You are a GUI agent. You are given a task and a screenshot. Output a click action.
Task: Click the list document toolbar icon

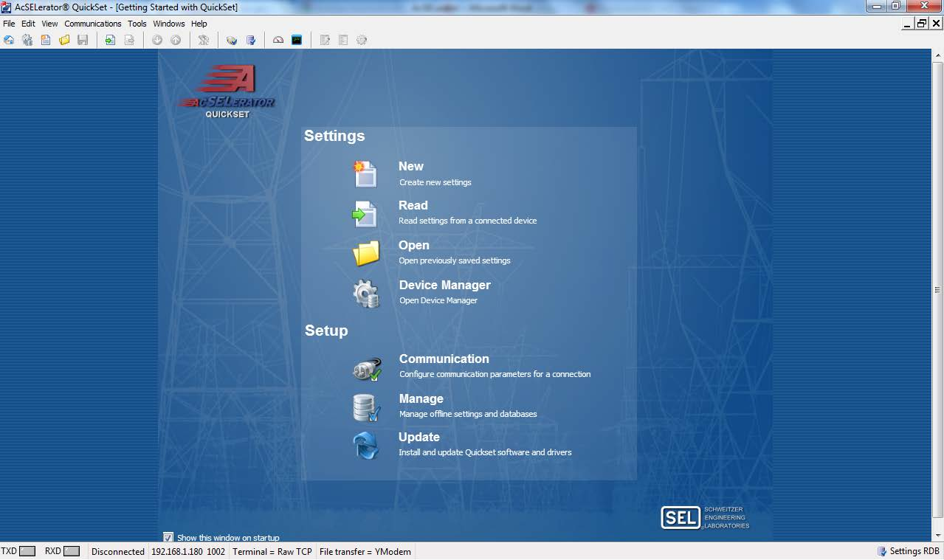(343, 40)
